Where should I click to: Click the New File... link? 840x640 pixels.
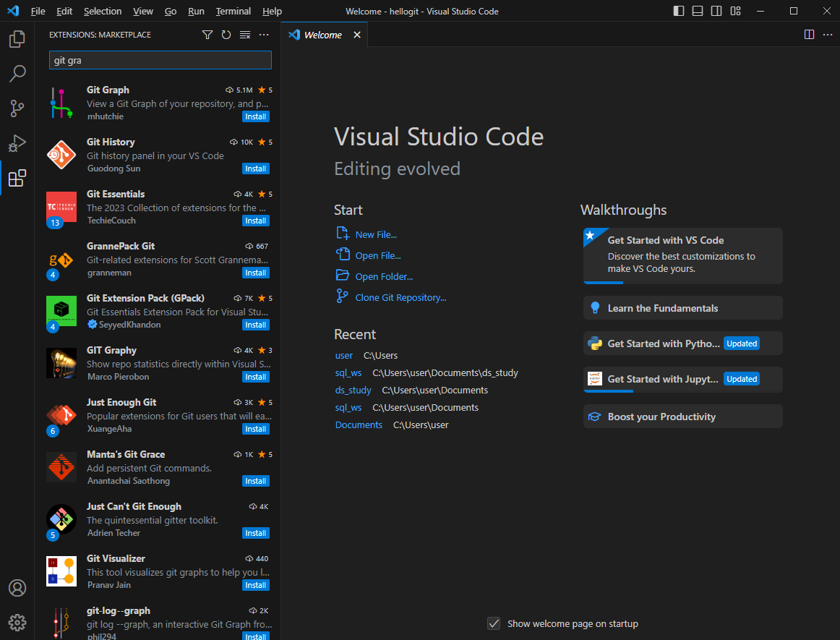[x=376, y=235]
